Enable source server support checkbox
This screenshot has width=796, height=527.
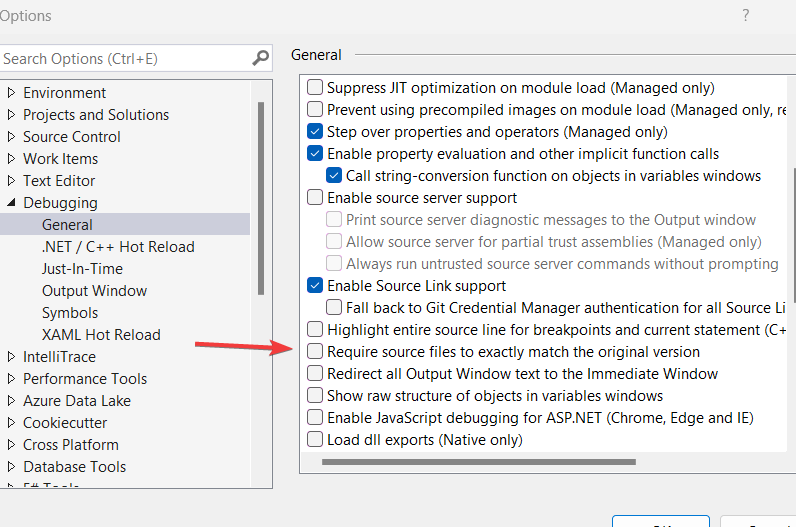pos(315,198)
